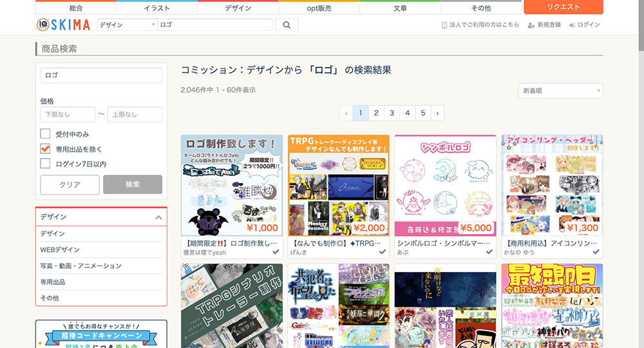Screen dimensions: 644x348
Task: Click previous page left chevron
Action: [347, 113]
